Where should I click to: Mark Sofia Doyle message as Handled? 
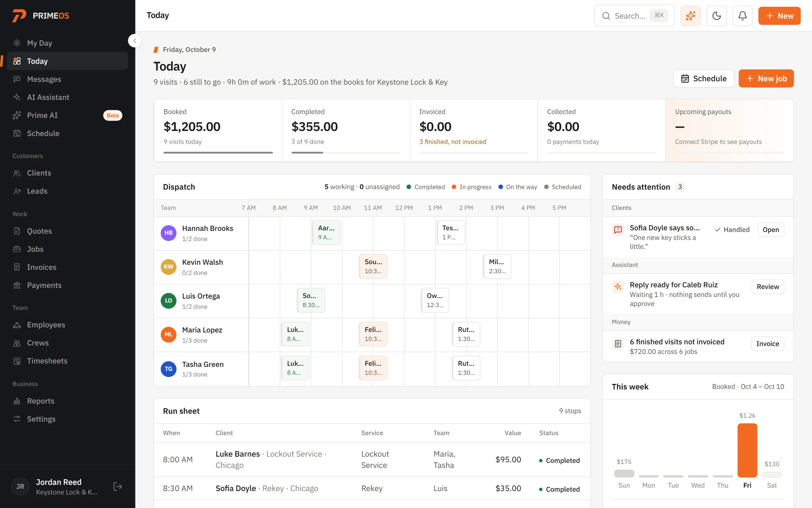click(732, 230)
